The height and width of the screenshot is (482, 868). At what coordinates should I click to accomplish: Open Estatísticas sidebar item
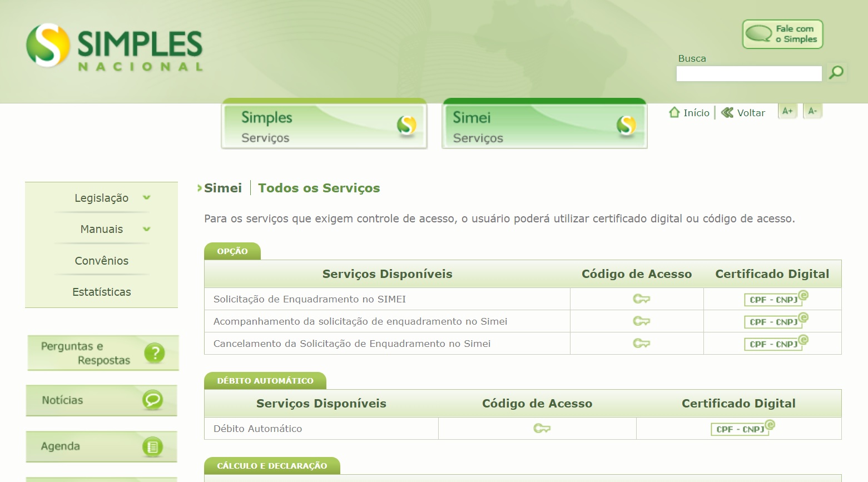coord(101,292)
